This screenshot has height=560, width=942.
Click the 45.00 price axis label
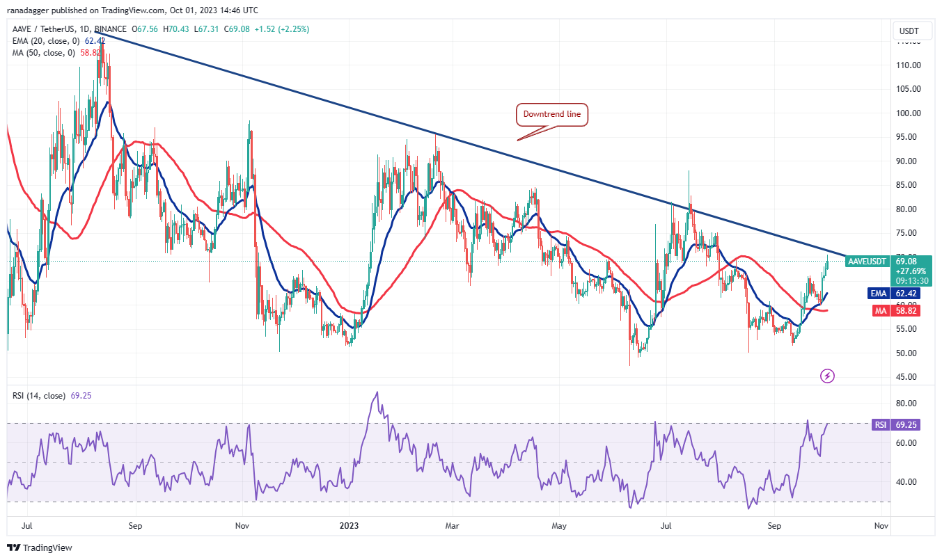pos(909,377)
